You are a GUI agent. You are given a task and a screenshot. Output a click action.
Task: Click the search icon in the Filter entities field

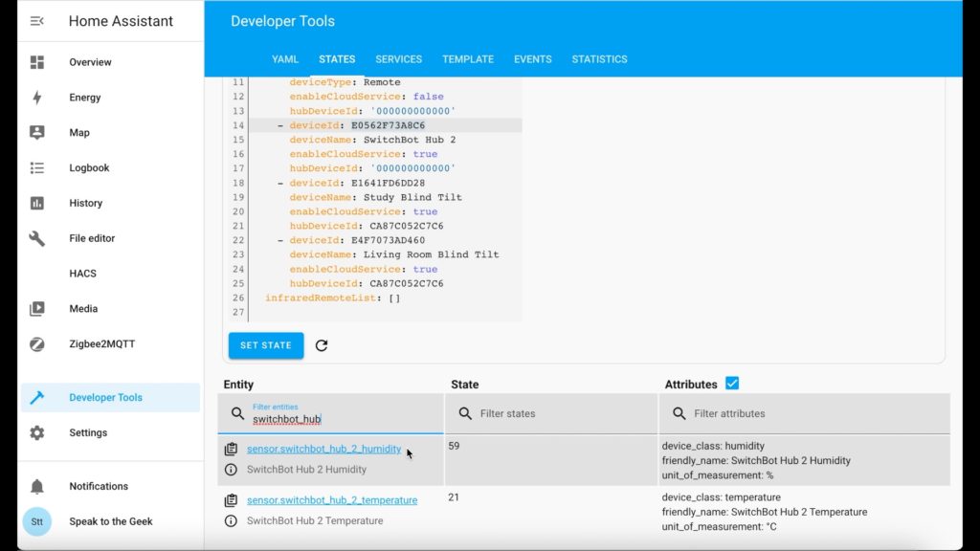[x=237, y=413]
